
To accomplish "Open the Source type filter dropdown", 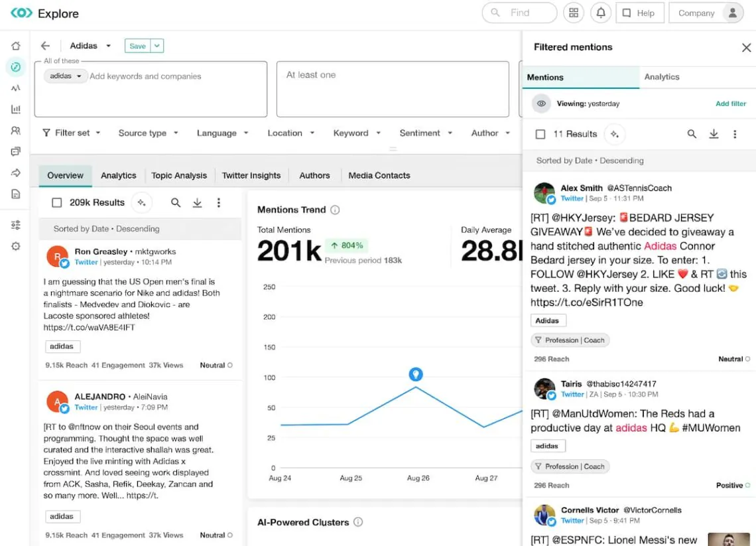I will 148,133.
